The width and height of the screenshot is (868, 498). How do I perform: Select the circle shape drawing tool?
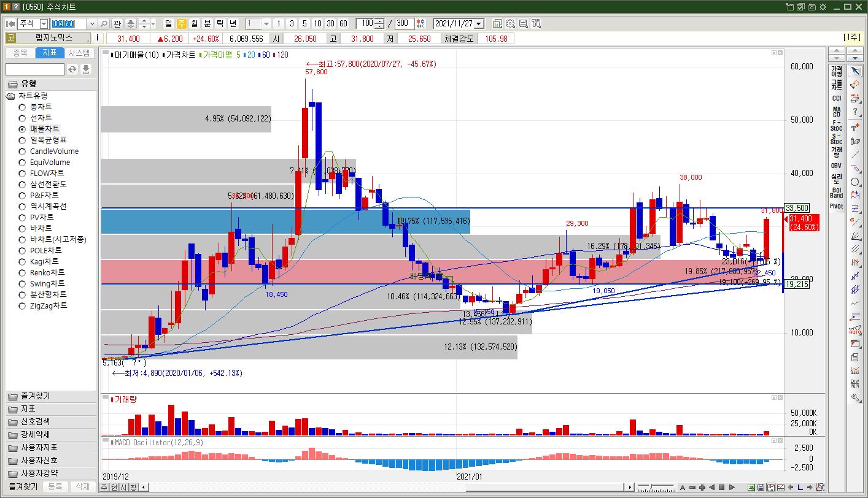tap(855, 182)
